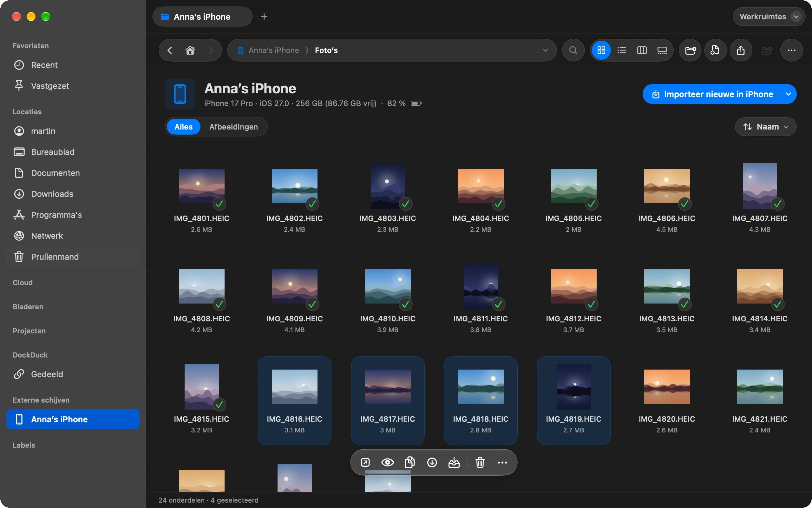Image resolution: width=812 pixels, height=508 pixels.
Task: Open Vastgezet pinned items
Action: click(x=73, y=86)
